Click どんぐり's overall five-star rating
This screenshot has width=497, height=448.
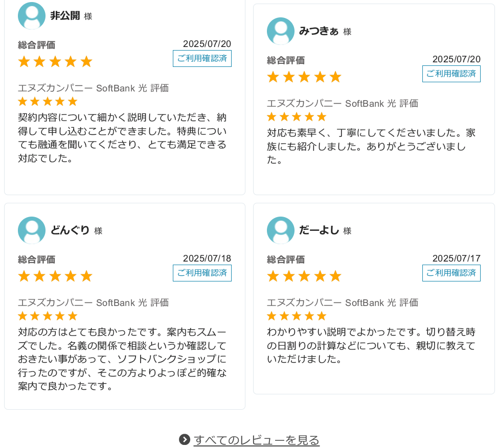55,276
